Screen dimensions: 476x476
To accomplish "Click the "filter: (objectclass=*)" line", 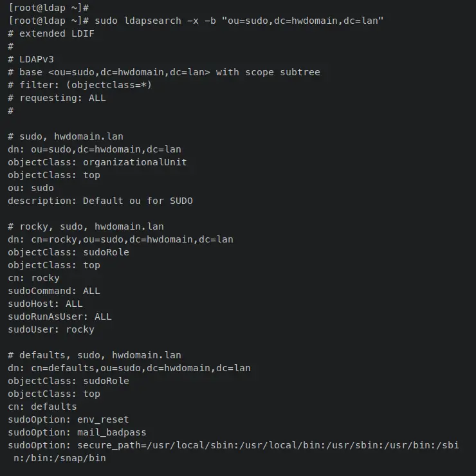I will pos(80,85).
